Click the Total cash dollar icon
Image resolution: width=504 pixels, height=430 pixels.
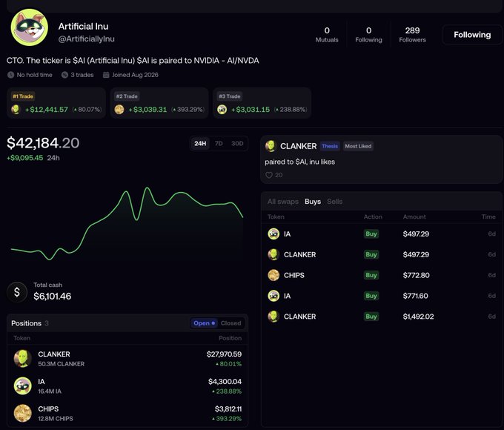pyautogui.click(x=17, y=292)
